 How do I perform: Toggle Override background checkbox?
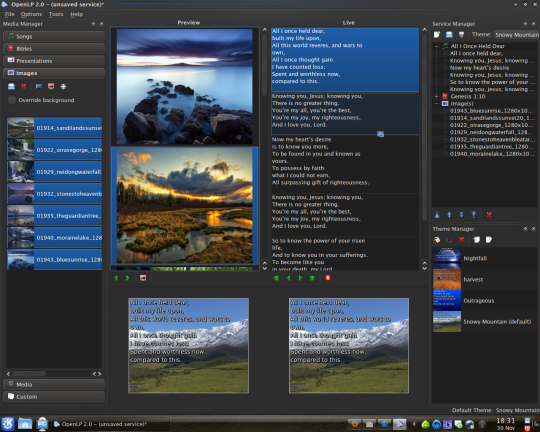[x=12, y=100]
